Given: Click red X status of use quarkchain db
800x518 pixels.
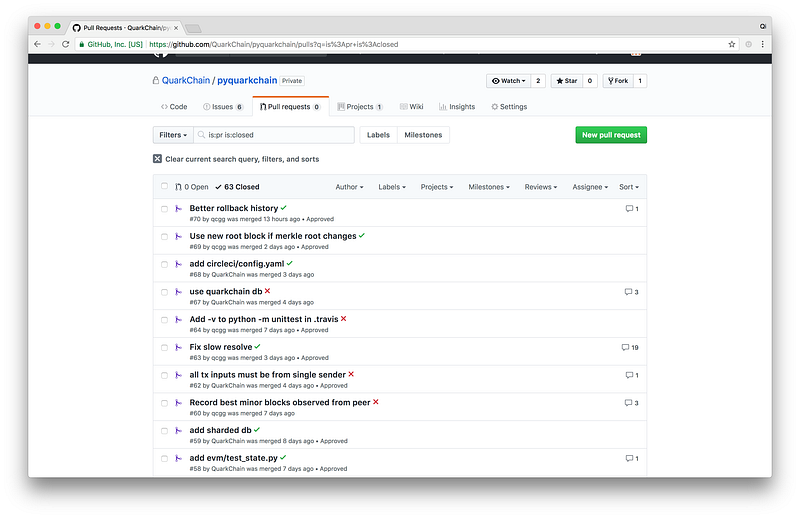Looking at the screenshot, I should [267, 291].
